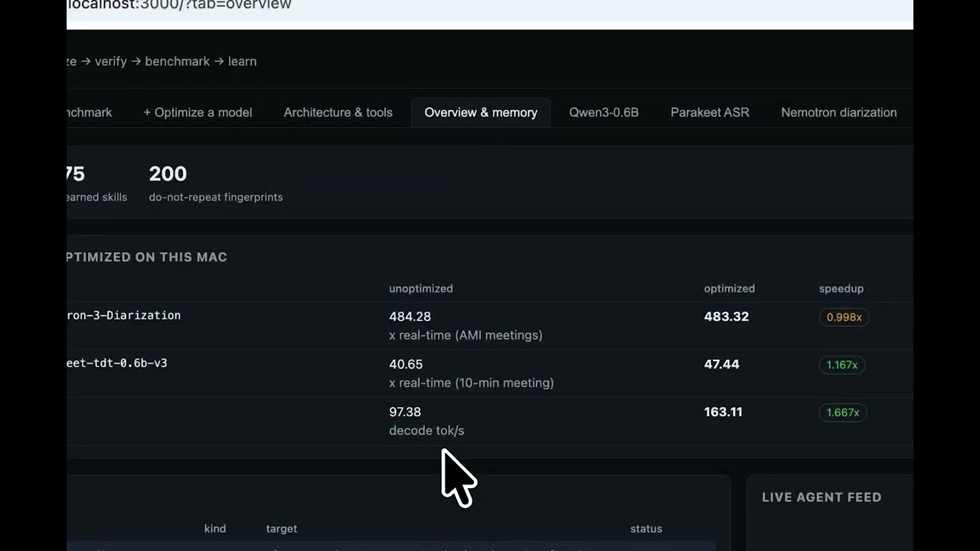Click the unoptimized column header
The height and width of the screenshot is (551, 980).
point(420,289)
